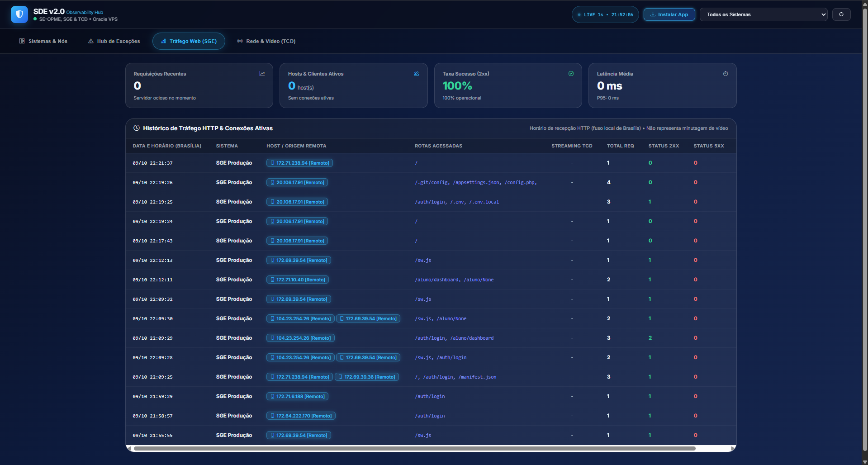Click host chip 20.106.17.91 in 22:19:26 row

tap(297, 182)
